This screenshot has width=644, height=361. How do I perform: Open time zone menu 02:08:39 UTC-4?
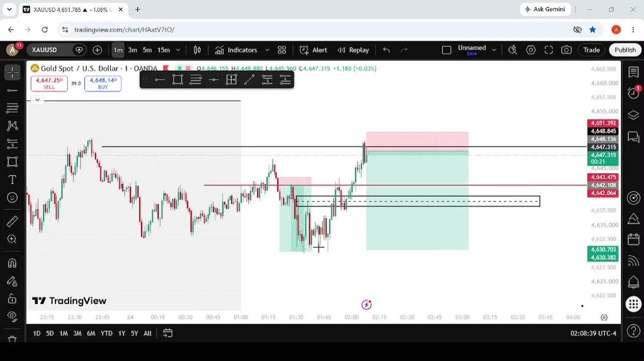(593, 333)
